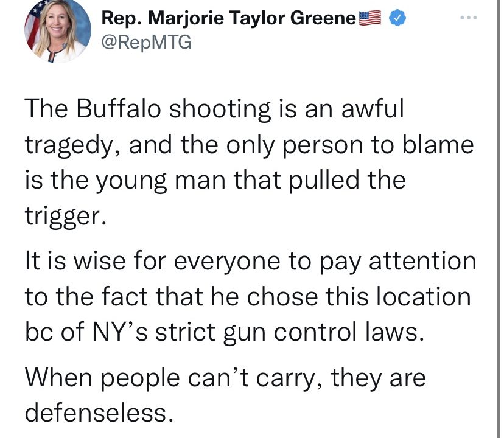Click the word "attention" in the tweet
Screen dimensions: 504x438
click(422, 260)
